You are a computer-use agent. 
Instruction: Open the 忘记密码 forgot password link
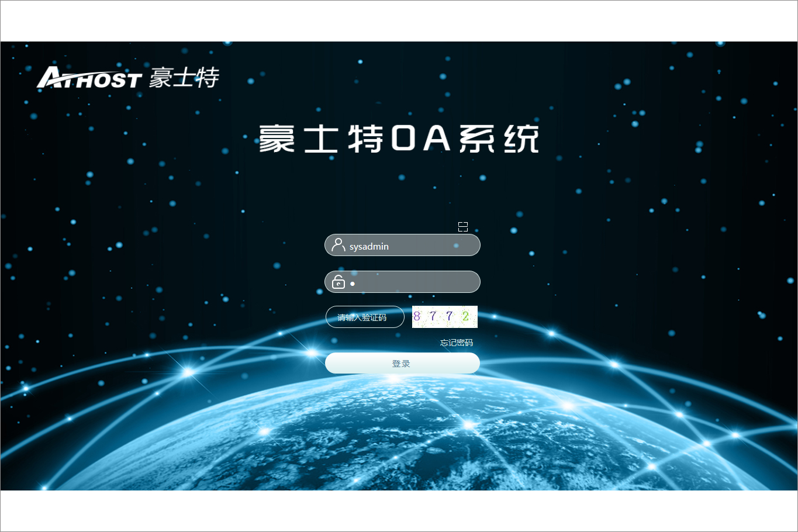tap(457, 343)
